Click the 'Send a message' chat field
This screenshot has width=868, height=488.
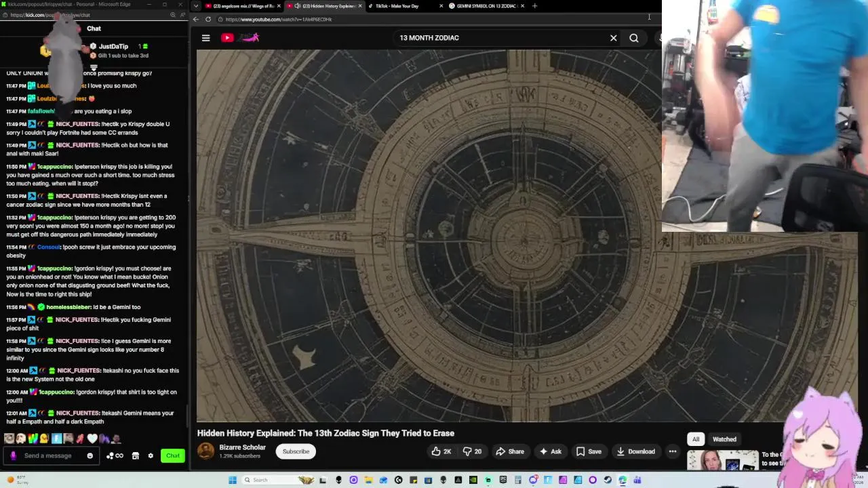(52, 455)
